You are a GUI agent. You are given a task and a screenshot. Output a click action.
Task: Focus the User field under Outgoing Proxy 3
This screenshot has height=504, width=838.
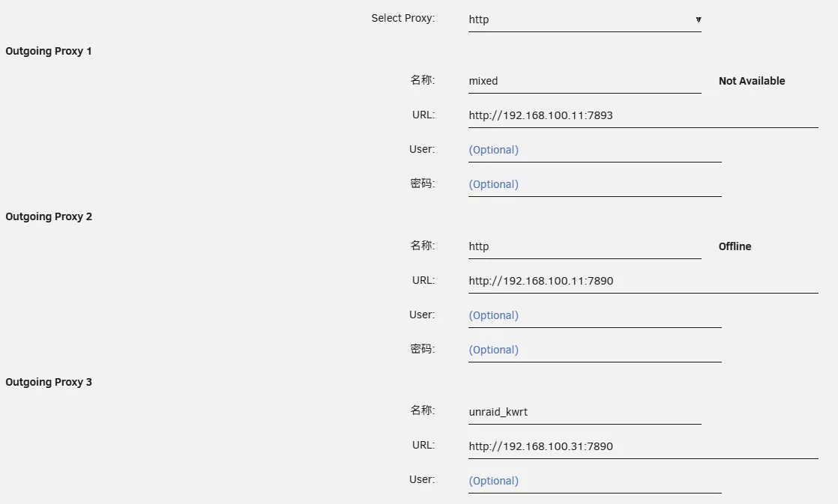[594, 481]
